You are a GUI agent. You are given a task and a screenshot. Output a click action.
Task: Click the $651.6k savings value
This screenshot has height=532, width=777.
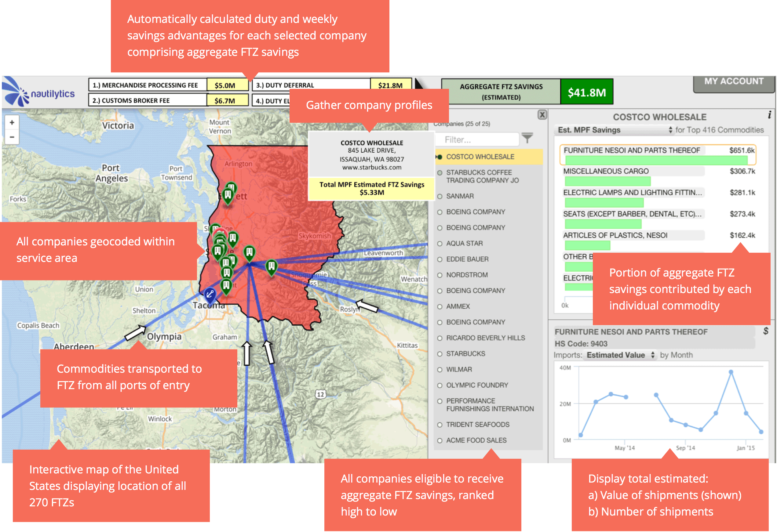coord(742,150)
